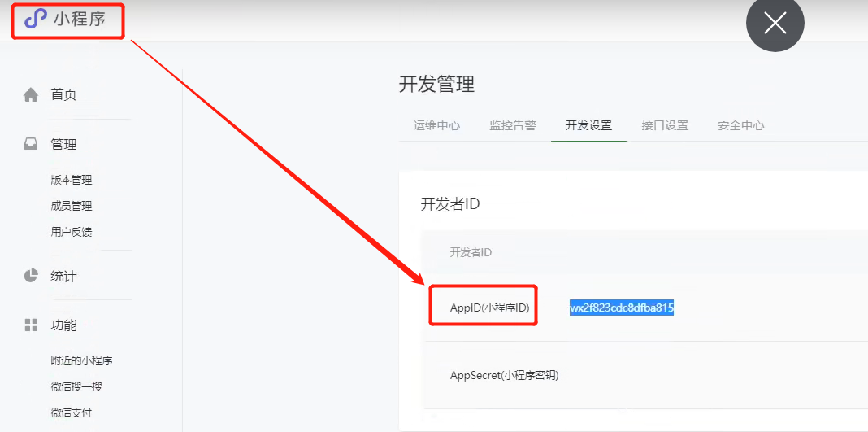
Task: Click the 开发者ID table column header
Action: tap(471, 252)
